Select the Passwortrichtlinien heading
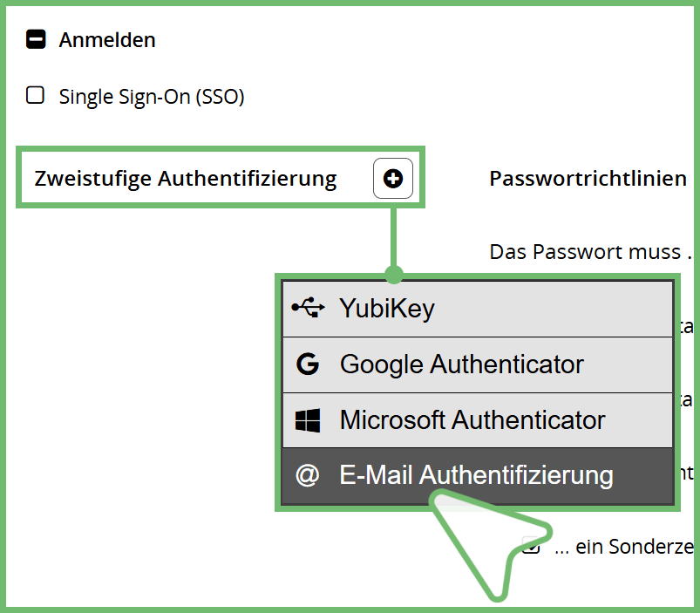The height and width of the screenshot is (613, 700). (x=588, y=179)
